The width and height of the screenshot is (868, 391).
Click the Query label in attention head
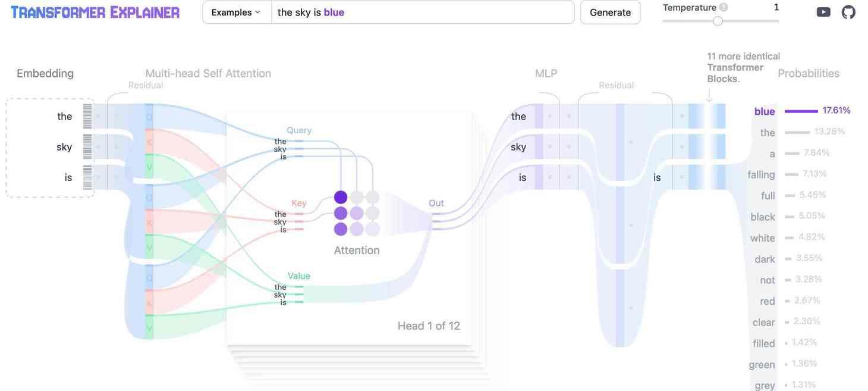(x=299, y=130)
